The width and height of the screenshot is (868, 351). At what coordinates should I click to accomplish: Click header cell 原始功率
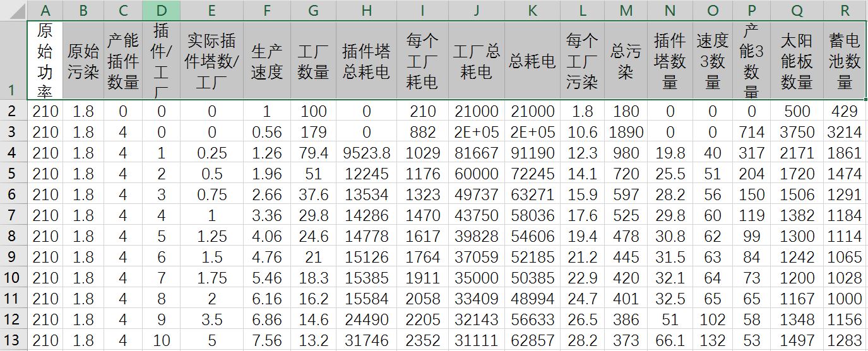45,60
